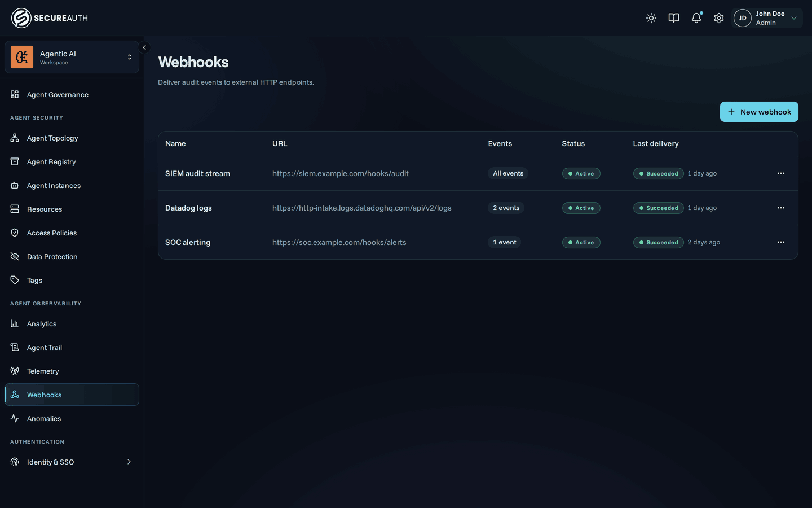Click plus icon on New webhook button
Screen dimensions: 812x508
click(731, 112)
